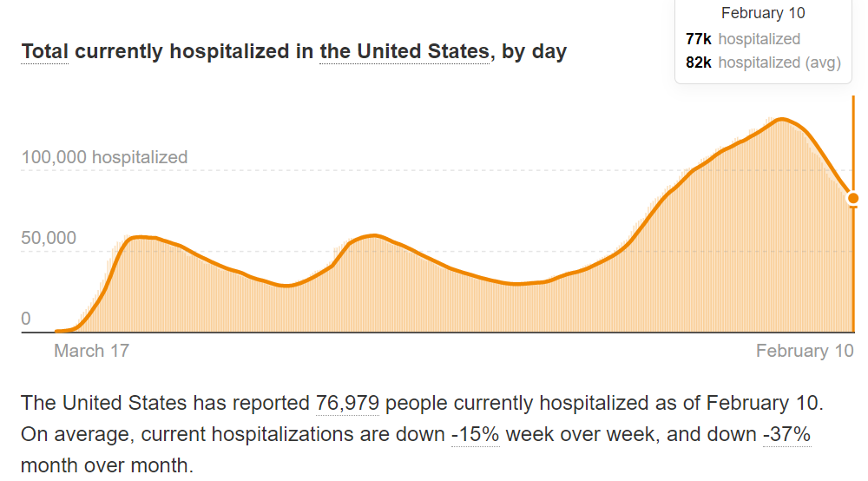Screen dimensions: 868x481
Task: Click the "100,000 hospitalized" gridline label
Action: [104, 157]
